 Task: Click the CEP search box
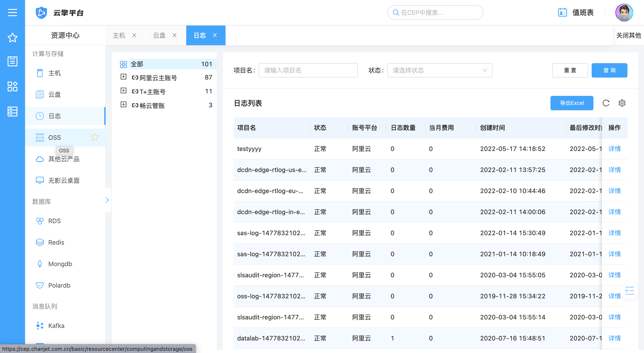click(x=435, y=13)
